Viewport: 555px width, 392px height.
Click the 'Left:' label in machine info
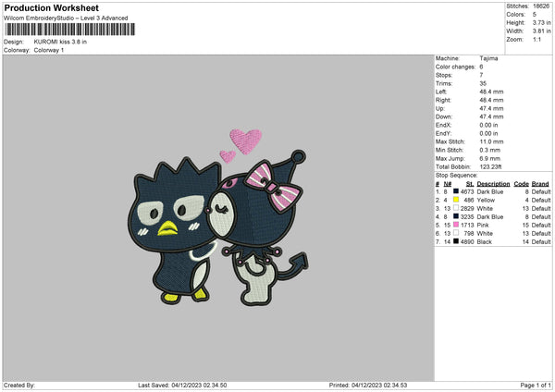tap(440, 92)
